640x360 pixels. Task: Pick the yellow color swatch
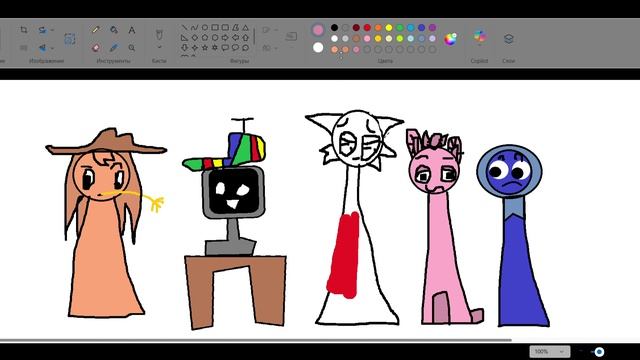pos(389,28)
